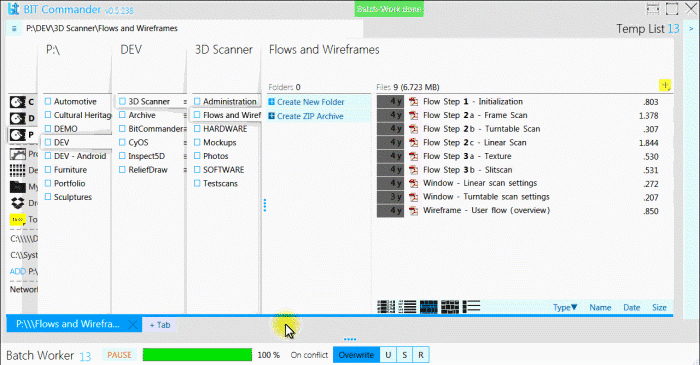Expand the Temp List panel arrow

[x=691, y=29]
